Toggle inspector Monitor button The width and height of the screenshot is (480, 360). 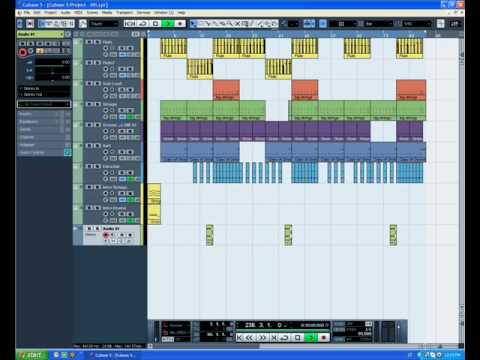pyautogui.click(x=31, y=51)
